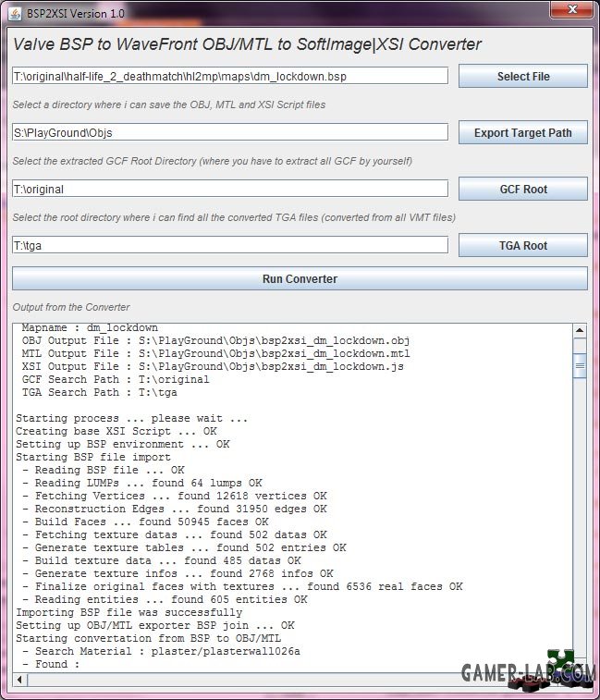Screen dimensions: 600x700
Task: Click the 'found 605 entities OK' line
Action: coord(165,599)
